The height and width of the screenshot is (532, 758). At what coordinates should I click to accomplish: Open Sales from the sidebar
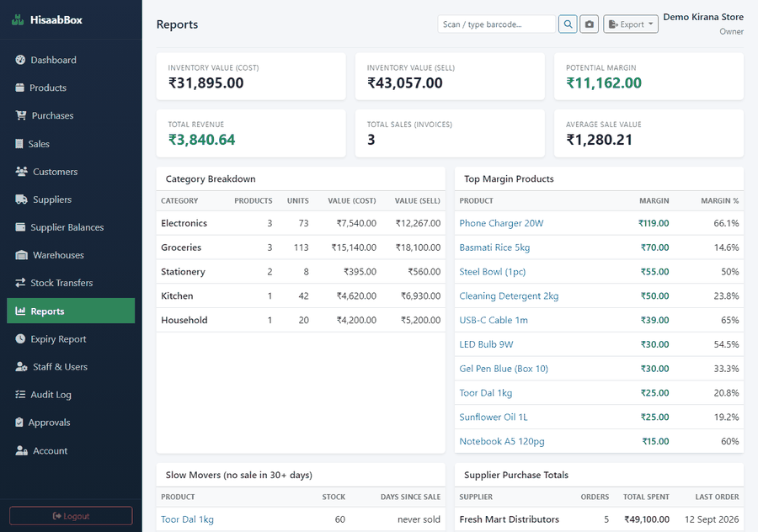point(71,143)
